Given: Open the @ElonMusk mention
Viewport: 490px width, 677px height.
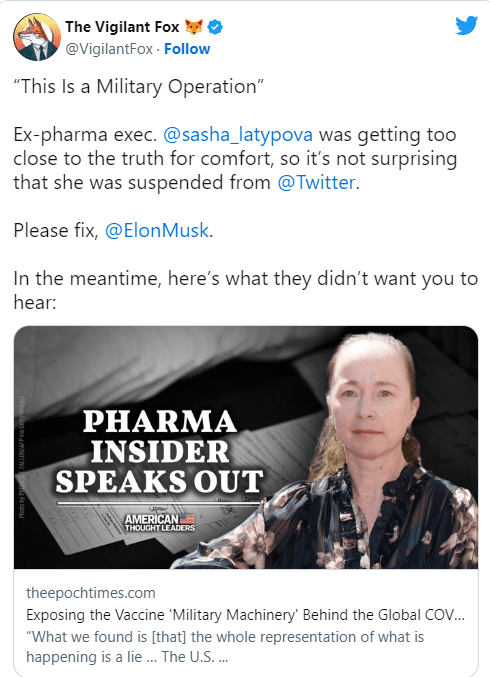Looking at the screenshot, I should coord(157,230).
